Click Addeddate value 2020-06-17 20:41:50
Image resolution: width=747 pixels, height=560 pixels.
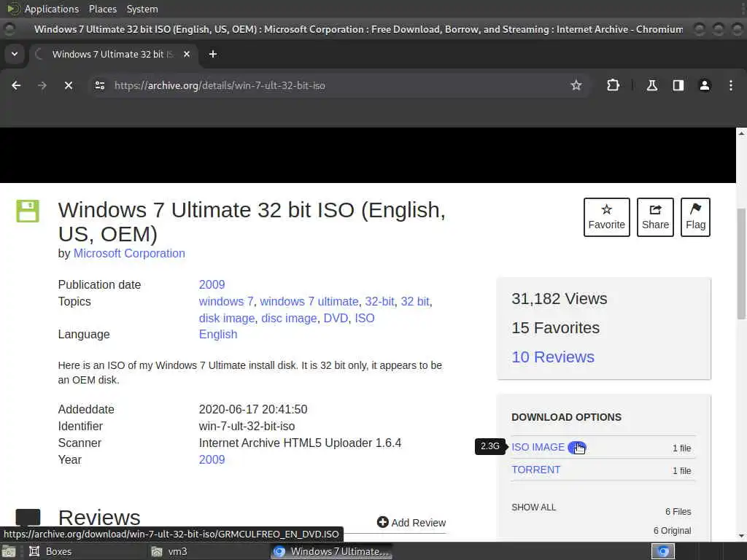click(253, 410)
